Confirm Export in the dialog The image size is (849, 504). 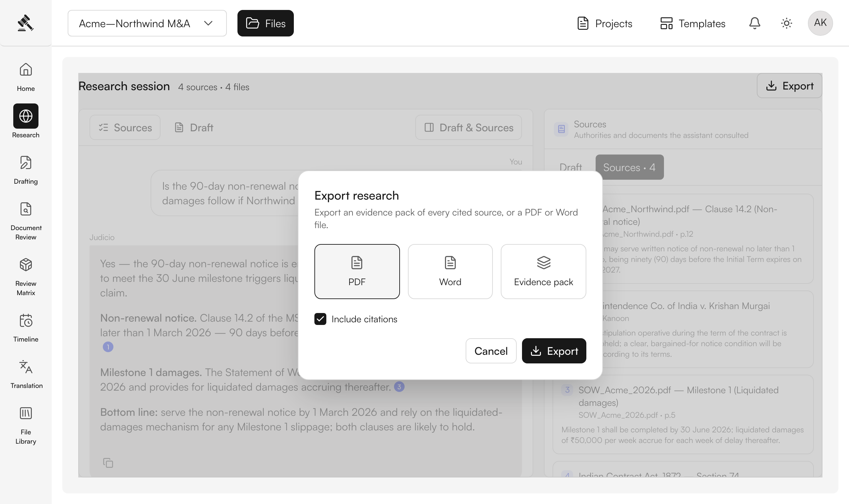(554, 351)
